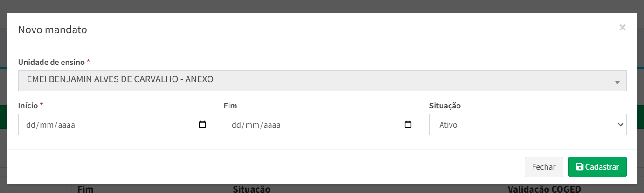Open the Início calendar picker icon
The image size is (644, 193).
coord(202,125)
